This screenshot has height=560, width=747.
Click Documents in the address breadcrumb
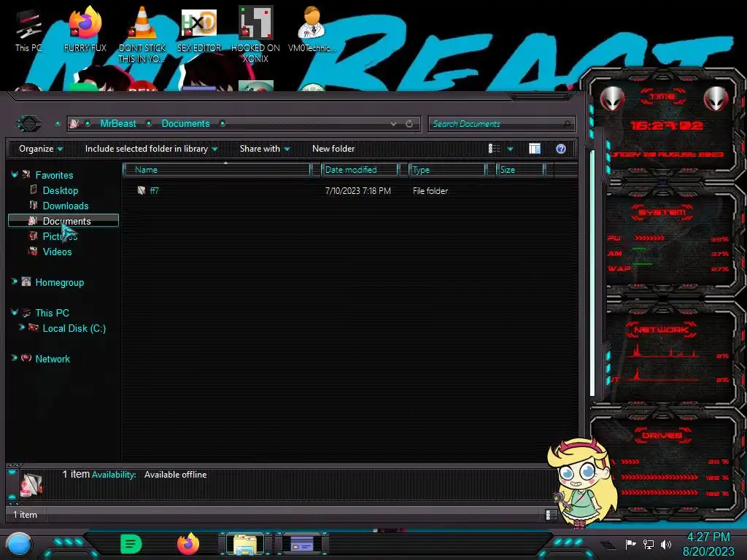pos(185,123)
